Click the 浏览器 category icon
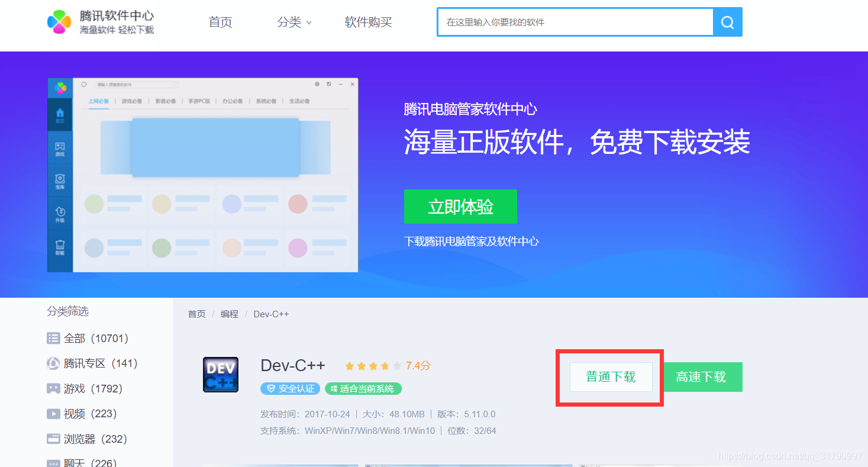868x467 pixels. (x=53, y=439)
